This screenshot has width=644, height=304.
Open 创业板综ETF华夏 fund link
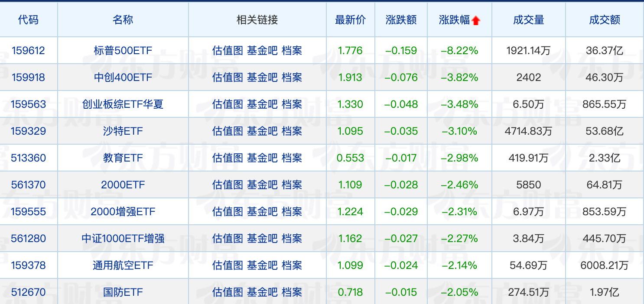coord(123,104)
